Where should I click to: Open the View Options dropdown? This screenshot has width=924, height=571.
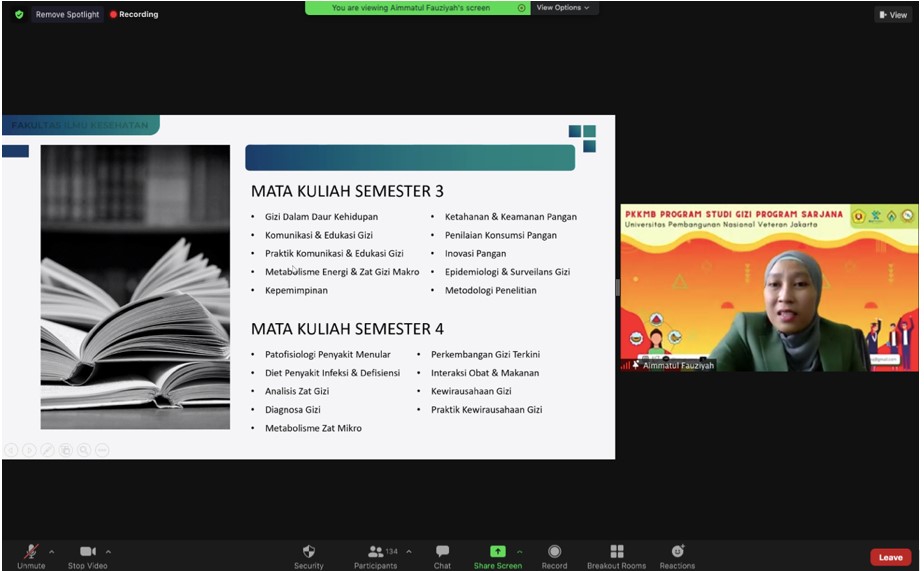point(563,8)
